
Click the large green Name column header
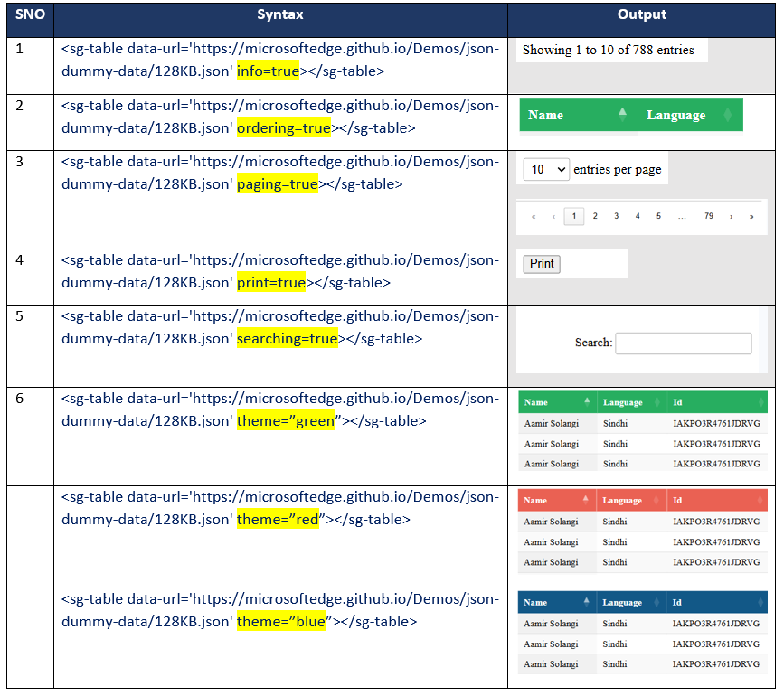tap(579, 115)
